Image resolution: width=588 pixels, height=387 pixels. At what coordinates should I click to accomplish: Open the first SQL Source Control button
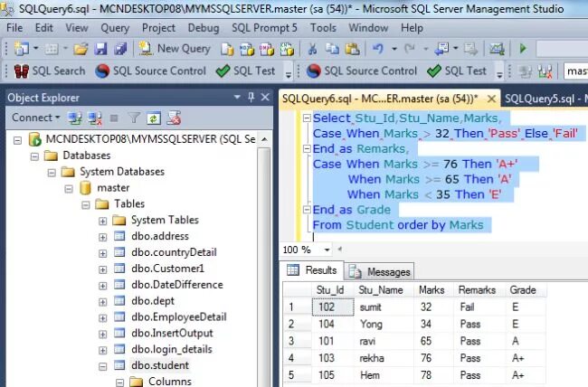tap(150, 71)
